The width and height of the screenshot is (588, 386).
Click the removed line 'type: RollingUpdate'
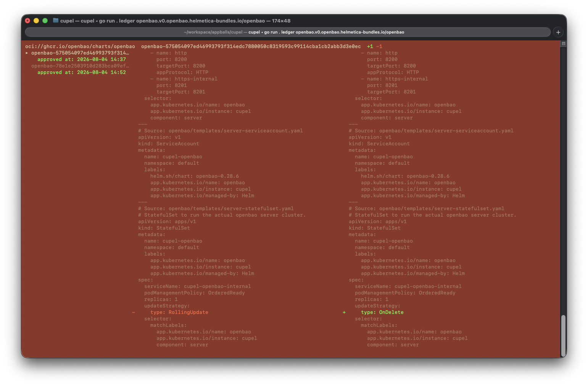coord(179,312)
